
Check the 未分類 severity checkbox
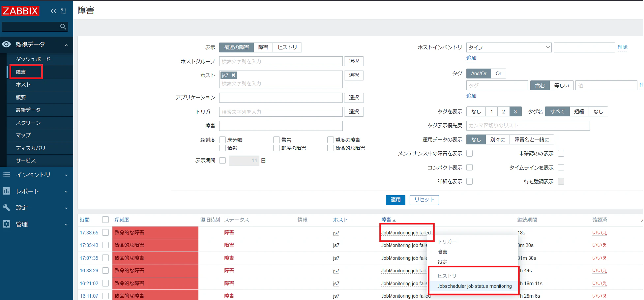tap(222, 140)
